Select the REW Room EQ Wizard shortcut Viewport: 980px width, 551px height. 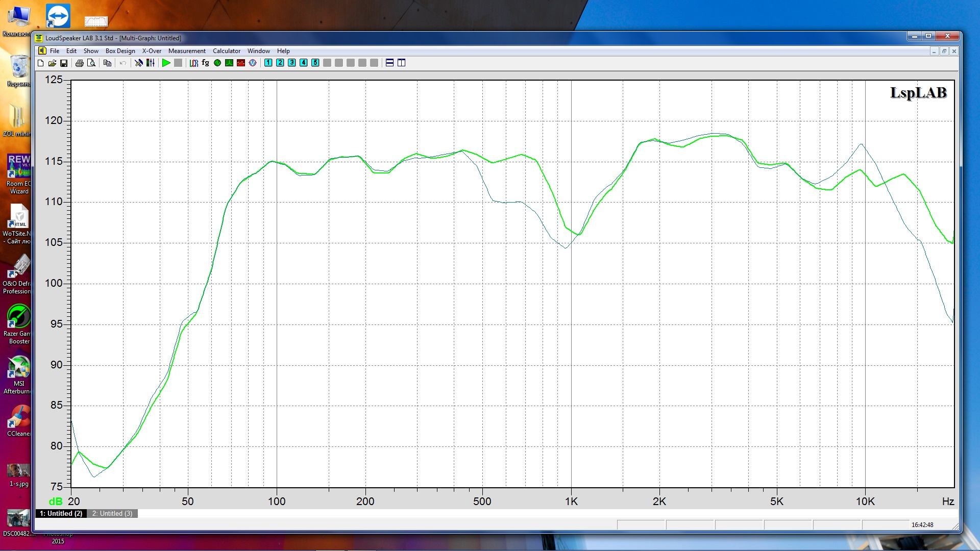(19, 174)
